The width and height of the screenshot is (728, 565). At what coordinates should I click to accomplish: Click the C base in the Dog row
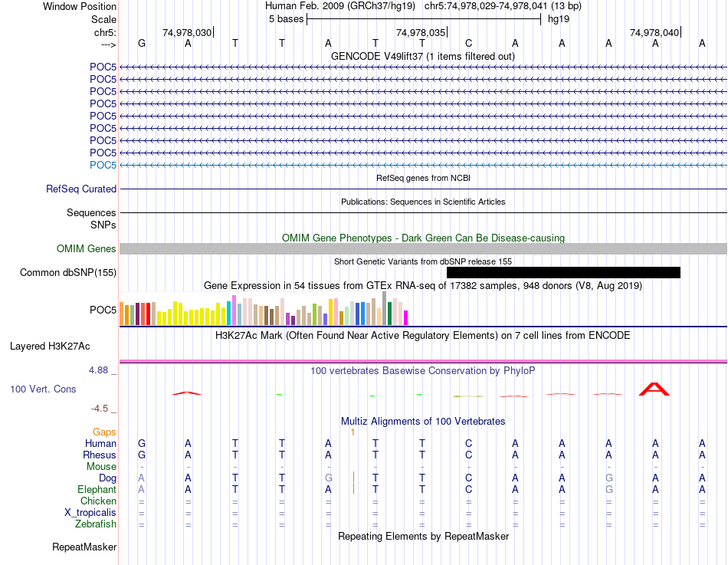pyautogui.click(x=468, y=478)
